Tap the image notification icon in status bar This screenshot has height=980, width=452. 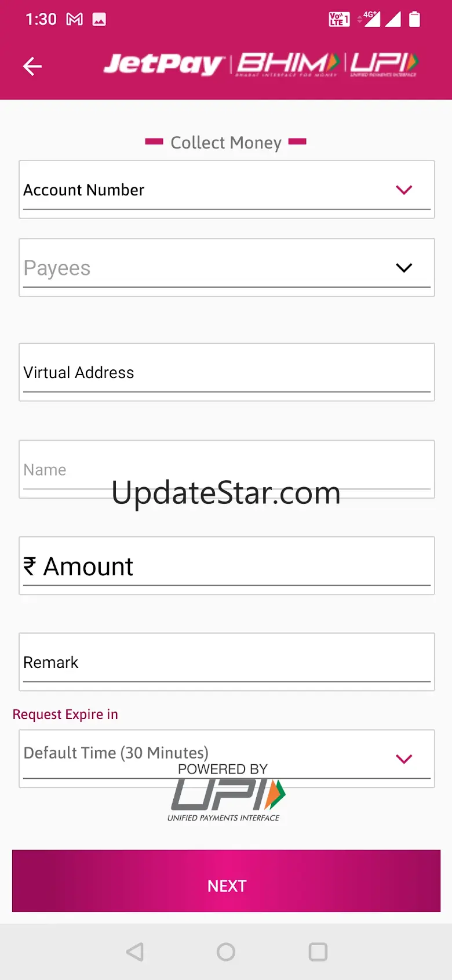[x=100, y=19]
